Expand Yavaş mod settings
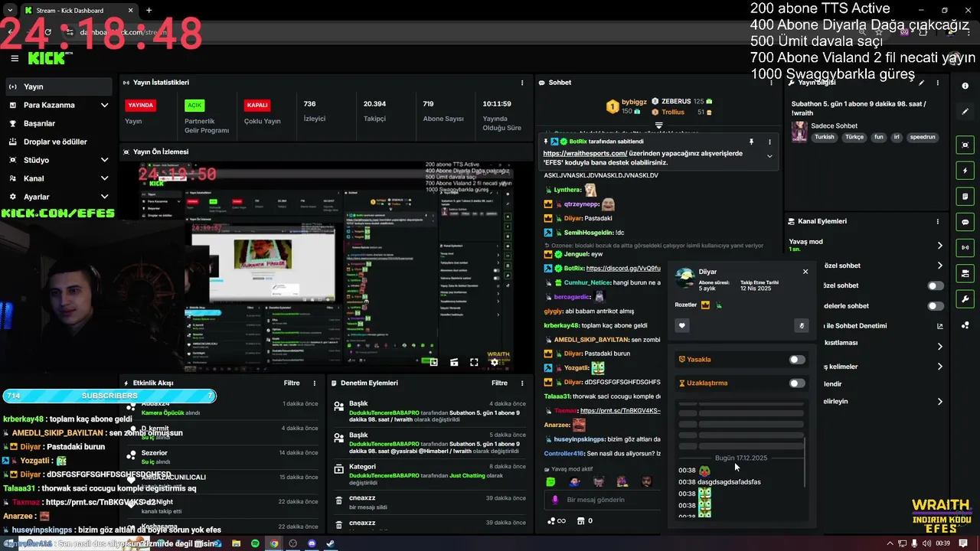Screen dimensions: 980x551 [x=939, y=246]
